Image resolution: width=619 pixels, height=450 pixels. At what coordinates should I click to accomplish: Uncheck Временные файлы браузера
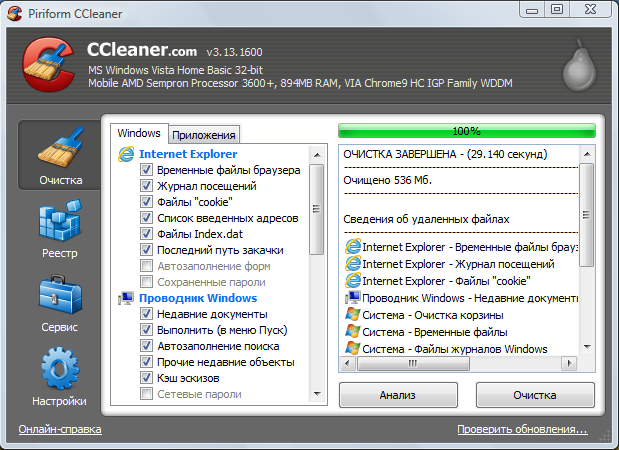(x=146, y=170)
